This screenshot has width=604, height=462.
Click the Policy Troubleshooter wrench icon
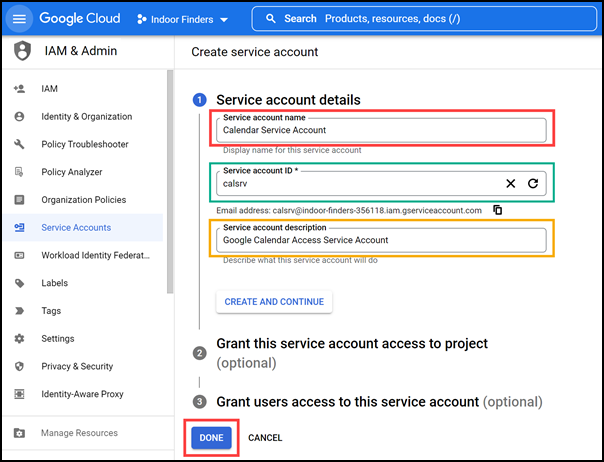tap(19, 144)
